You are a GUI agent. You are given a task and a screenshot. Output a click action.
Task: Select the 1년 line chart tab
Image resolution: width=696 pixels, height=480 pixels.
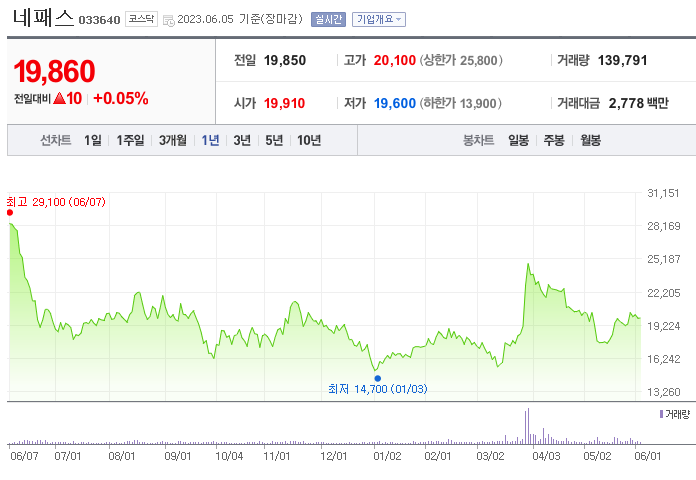click(210, 140)
